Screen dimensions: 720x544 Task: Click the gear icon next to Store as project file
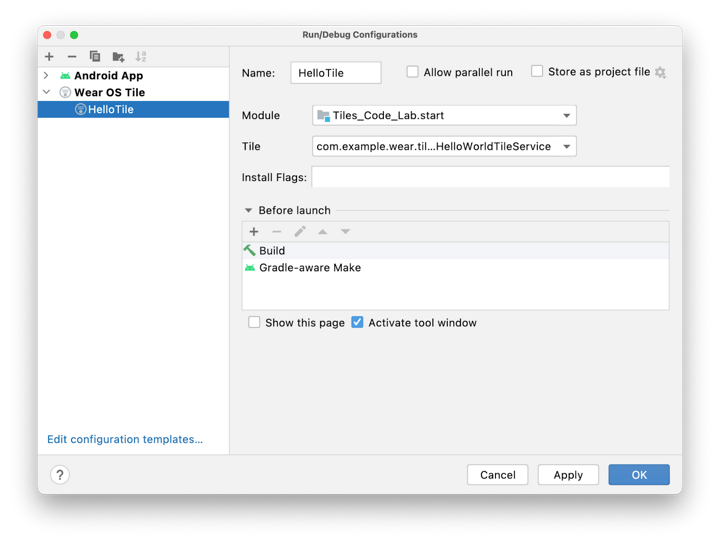tap(660, 73)
